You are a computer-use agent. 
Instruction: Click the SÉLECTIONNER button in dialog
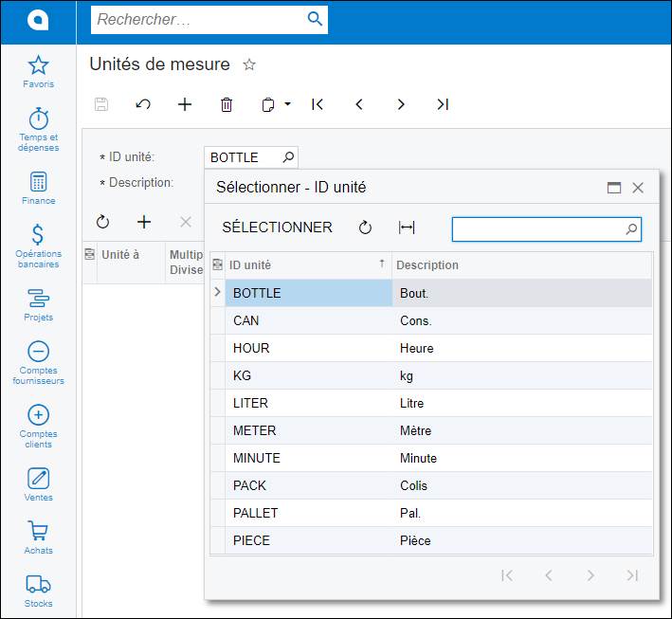click(277, 228)
